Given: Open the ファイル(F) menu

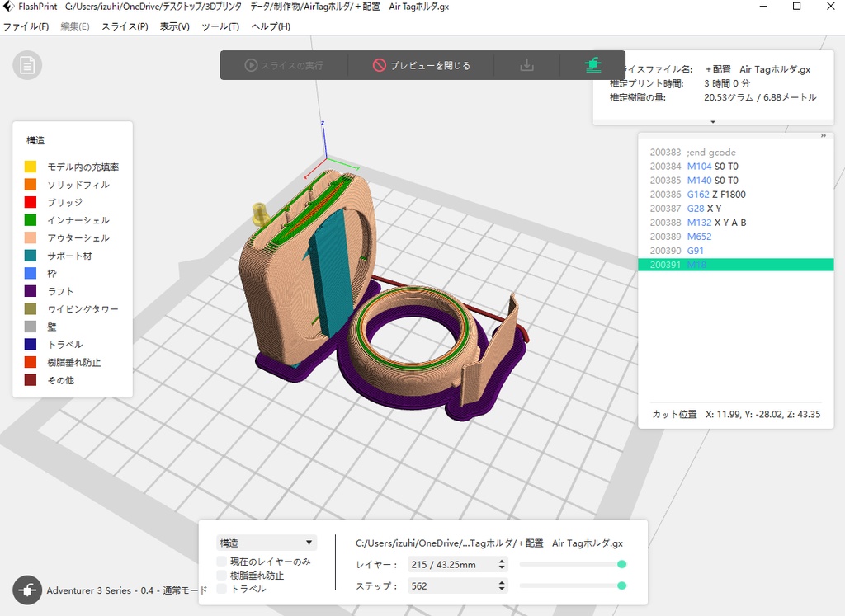Looking at the screenshot, I should click(x=26, y=26).
